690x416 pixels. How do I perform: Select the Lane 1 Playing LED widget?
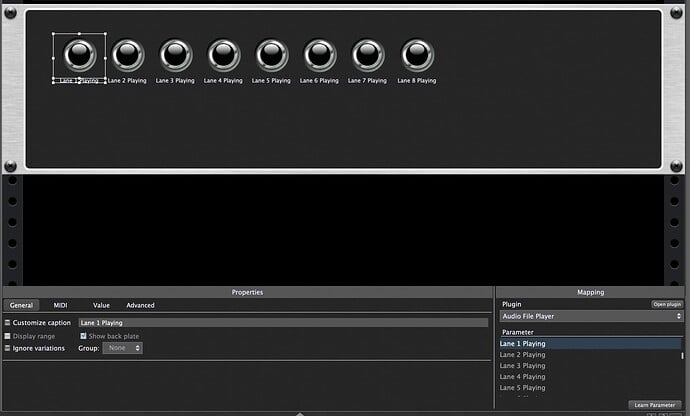tap(79, 54)
